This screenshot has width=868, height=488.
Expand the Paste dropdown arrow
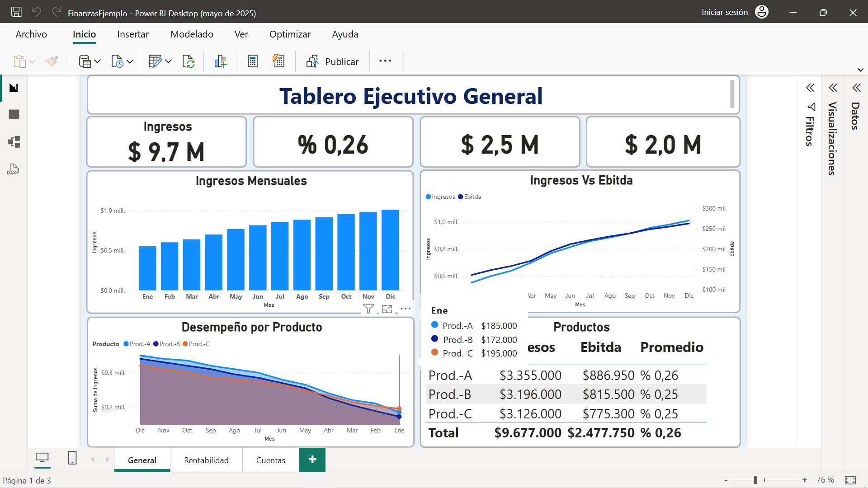(x=32, y=61)
